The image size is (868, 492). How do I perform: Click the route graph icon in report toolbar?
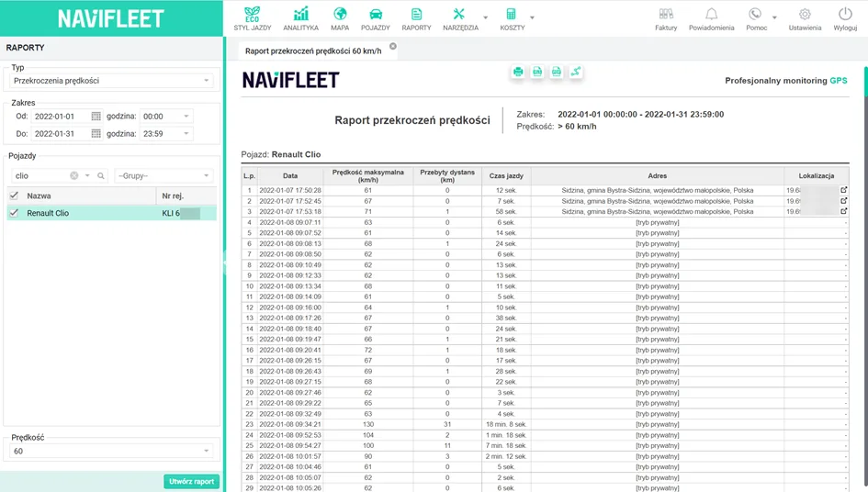pyautogui.click(x=576, y=72)
